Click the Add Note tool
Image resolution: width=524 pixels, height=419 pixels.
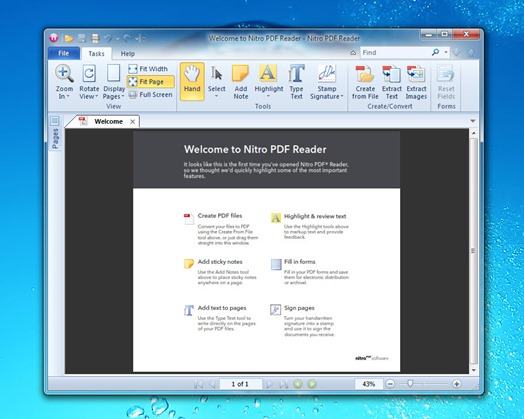tap(241, 82)
